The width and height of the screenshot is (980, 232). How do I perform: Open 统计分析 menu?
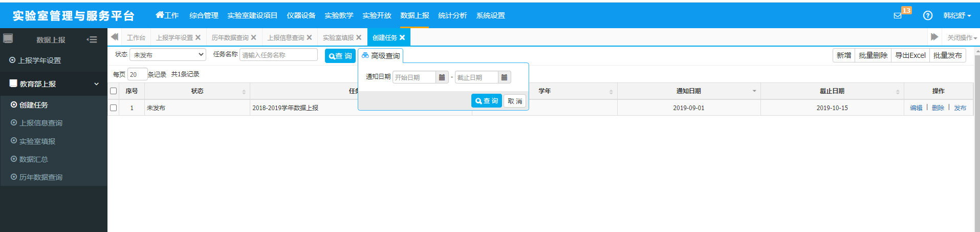(x=452, y=15)
